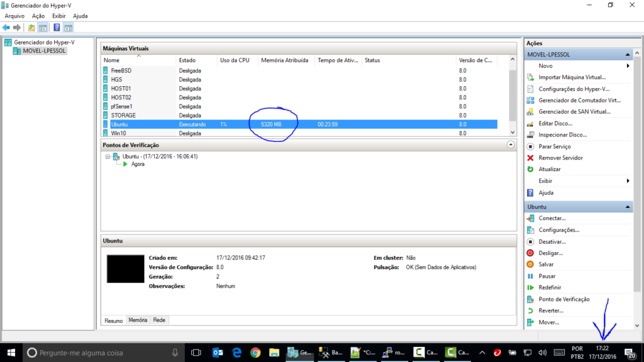Click the Configurações do Hyper-V icon
The height and width of the screenshot is (362, 644).
(x=530, y=89)
